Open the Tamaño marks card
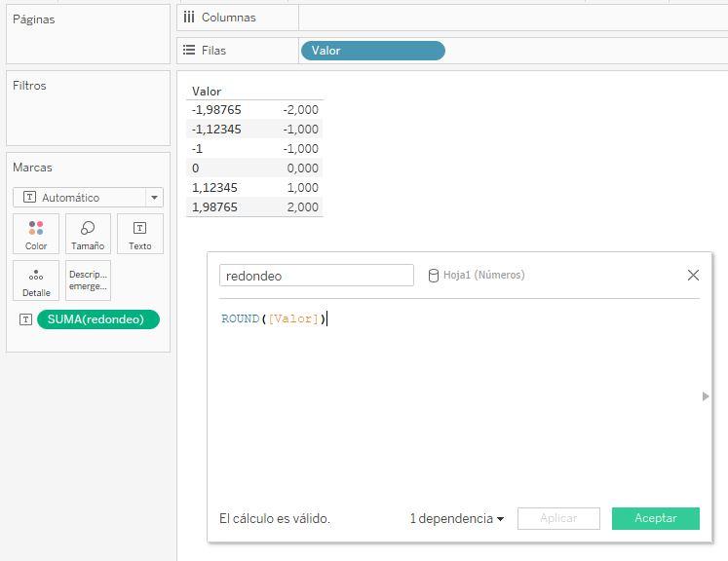 tap(88, 234)
